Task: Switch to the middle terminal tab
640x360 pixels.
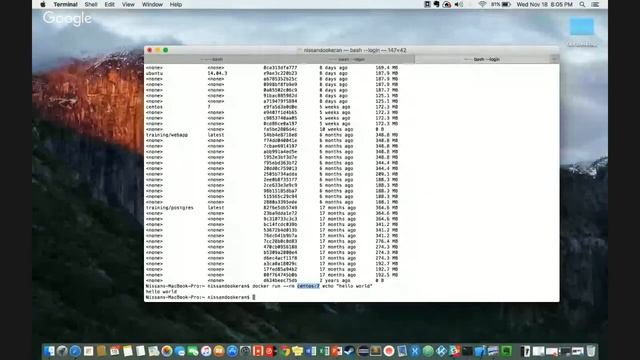Action: click(x=347, y=59)
